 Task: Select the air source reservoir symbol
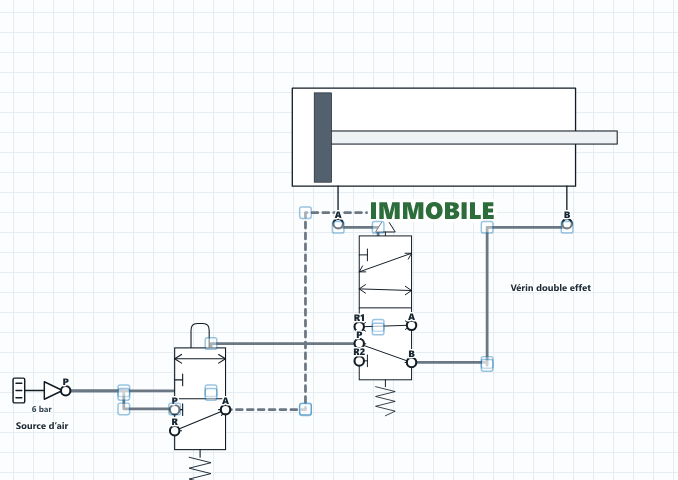click(19, 390)
